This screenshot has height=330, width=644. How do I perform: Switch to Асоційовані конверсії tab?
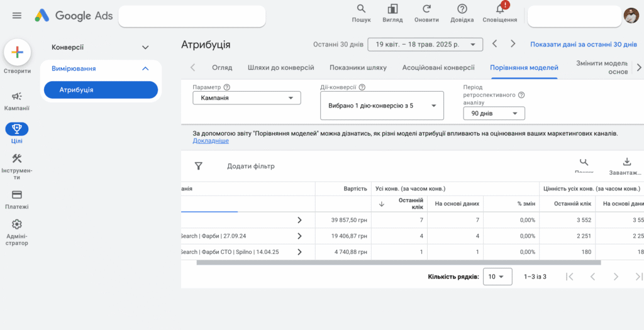point(438,68)
